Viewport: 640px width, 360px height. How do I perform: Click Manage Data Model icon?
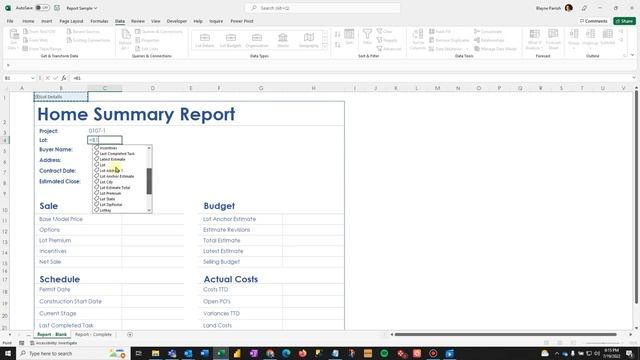pyautogui.click(x=477, y=49)
